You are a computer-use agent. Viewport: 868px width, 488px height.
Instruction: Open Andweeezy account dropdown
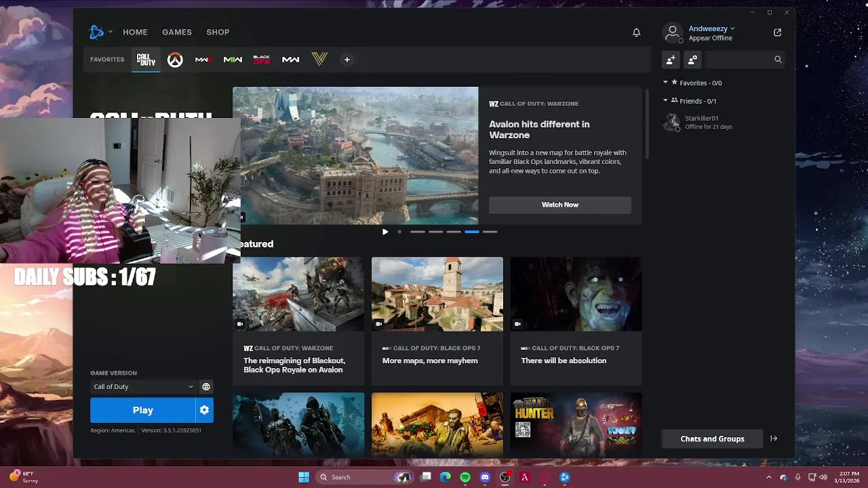tap(711, 28)
